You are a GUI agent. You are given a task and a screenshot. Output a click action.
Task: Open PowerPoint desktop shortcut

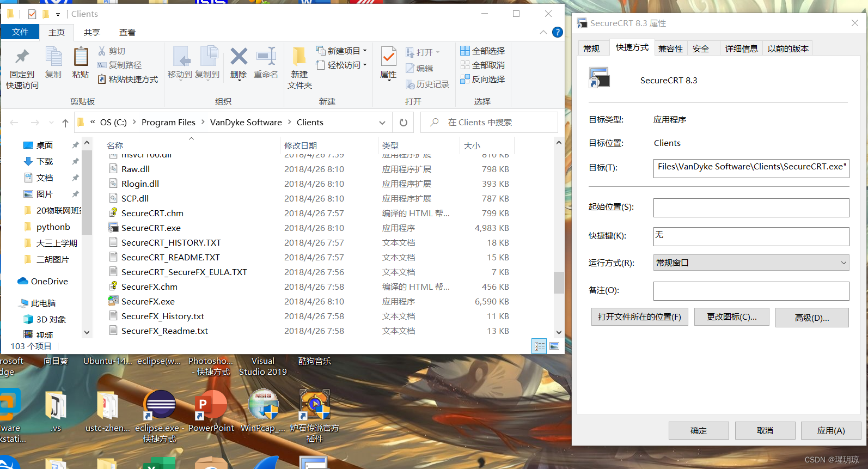pyautogui.click(x=211, y=412)
